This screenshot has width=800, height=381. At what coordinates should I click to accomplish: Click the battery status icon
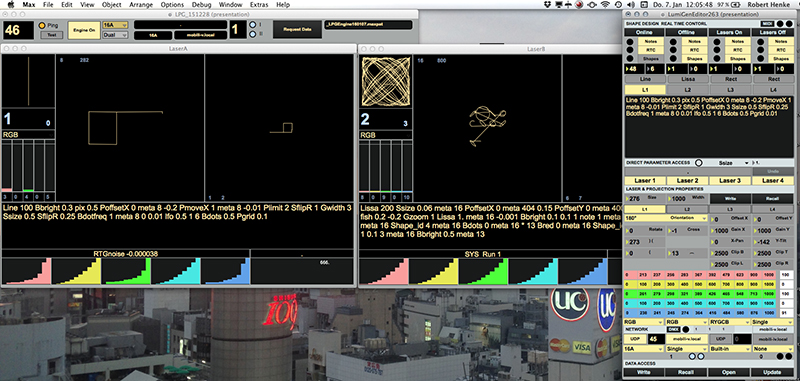(x=735, y=5)
